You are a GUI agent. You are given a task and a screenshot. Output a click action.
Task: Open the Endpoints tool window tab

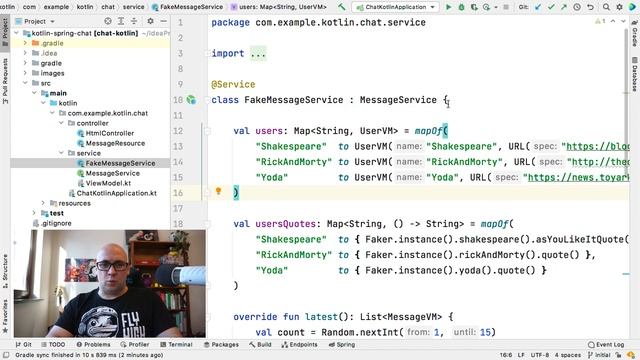(299, 344)
